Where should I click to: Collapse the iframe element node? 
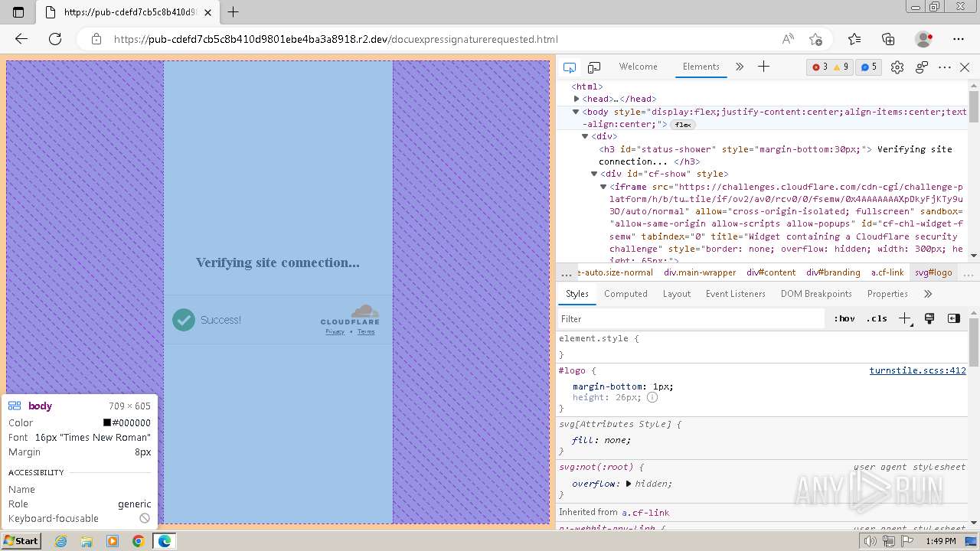coord(603,187)
